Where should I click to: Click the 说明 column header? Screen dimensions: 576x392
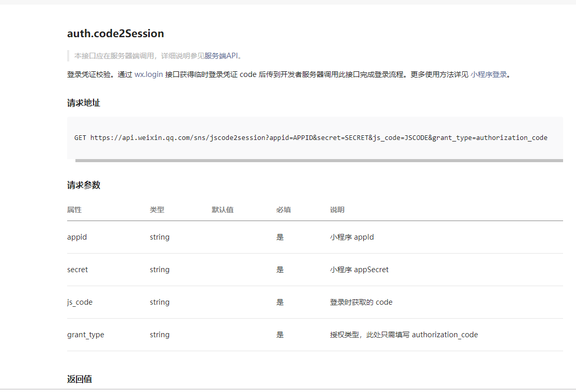337,210
